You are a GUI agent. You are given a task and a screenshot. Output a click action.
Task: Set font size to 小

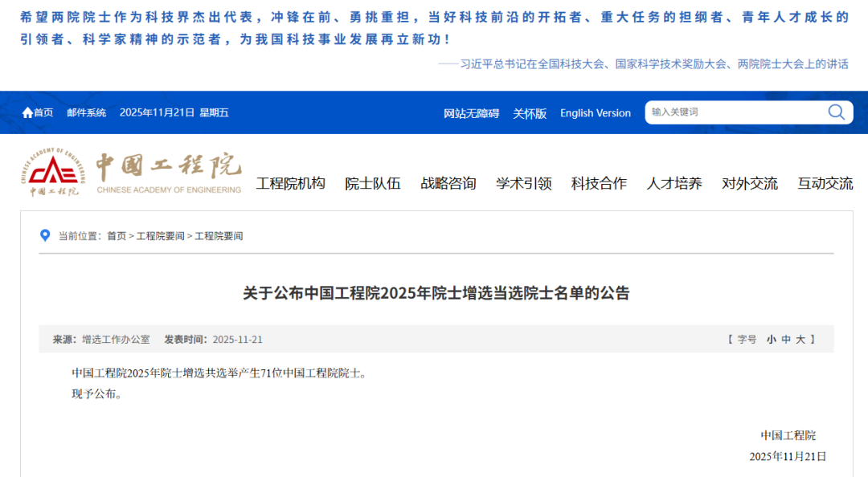pyautogui.click(x=771, y=339)
